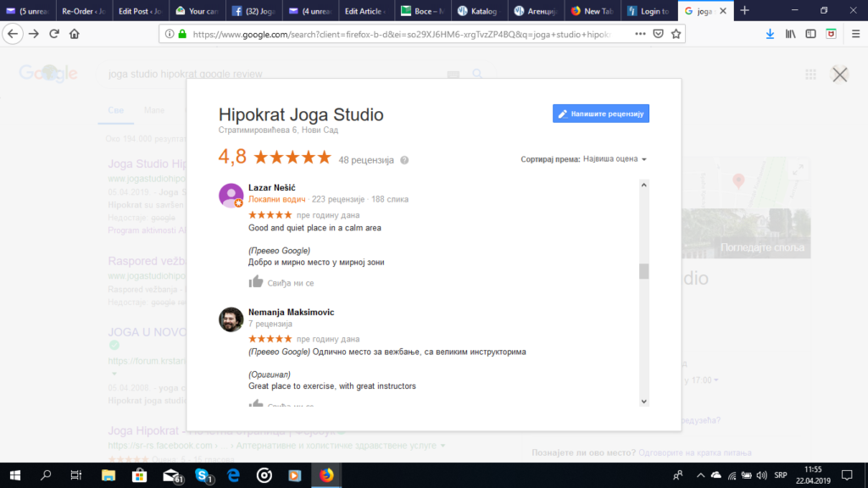Bookmark this page with the star icon
Screen dimensions: 868x488
[x=676, y=34]
